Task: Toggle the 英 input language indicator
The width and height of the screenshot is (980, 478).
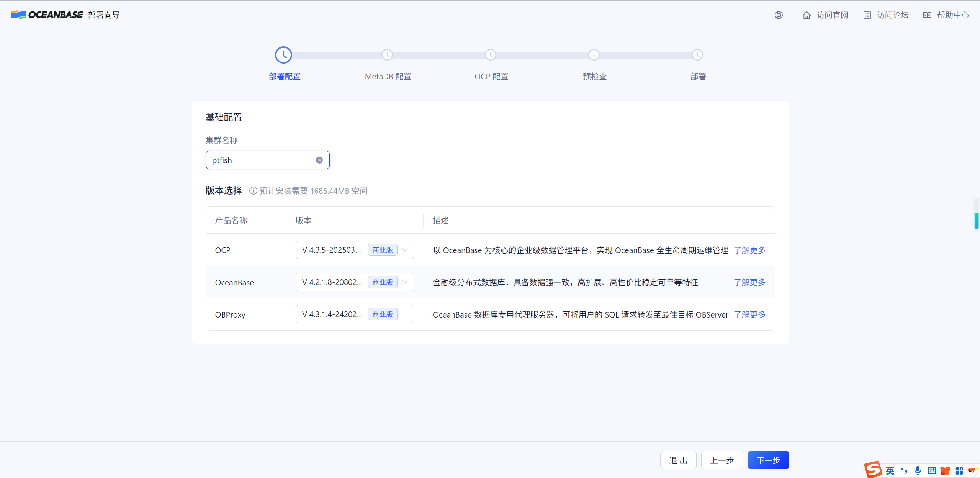Action: tap(890, 470)
